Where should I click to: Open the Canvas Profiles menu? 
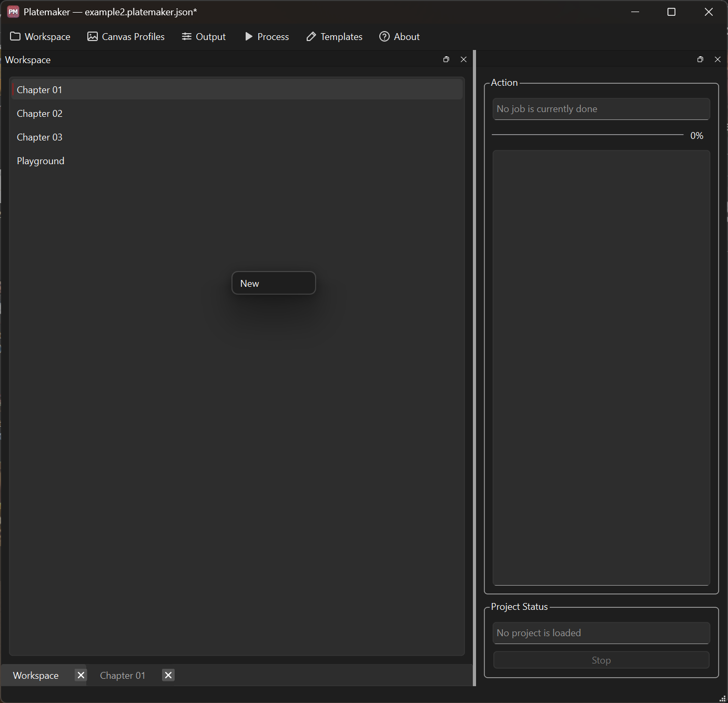point(126,36)
